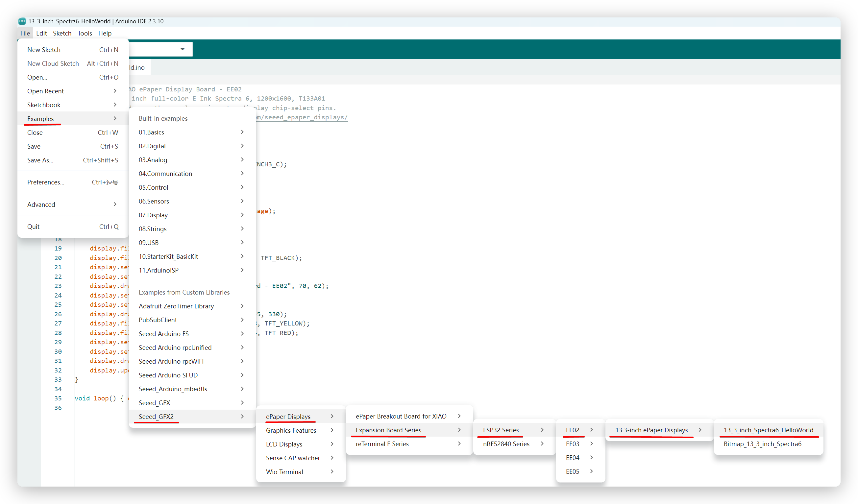Expand 04.Communication examples

point(192,174)
